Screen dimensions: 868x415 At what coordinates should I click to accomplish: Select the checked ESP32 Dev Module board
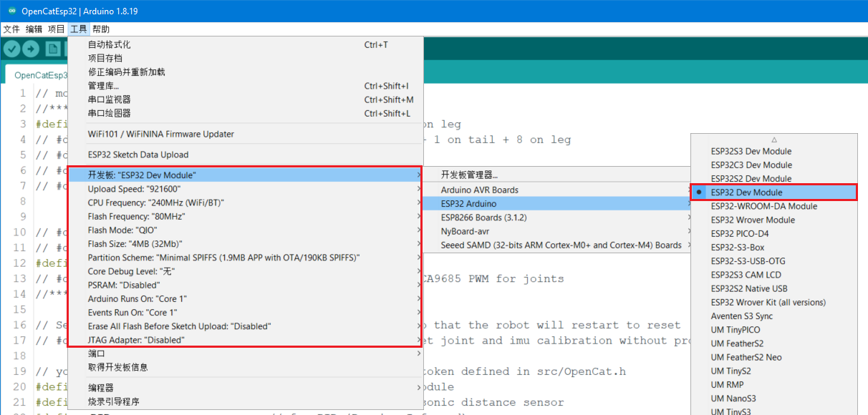(774, 192)
